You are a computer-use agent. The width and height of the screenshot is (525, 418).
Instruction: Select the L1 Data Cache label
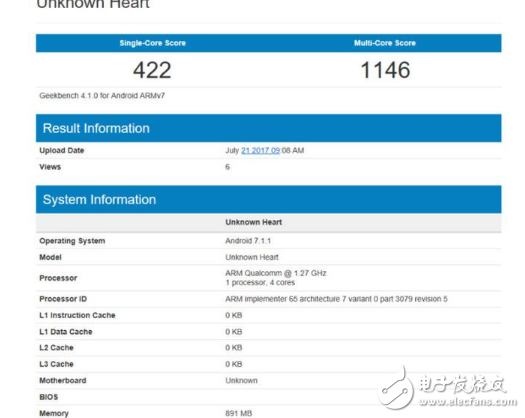point(66,332)
